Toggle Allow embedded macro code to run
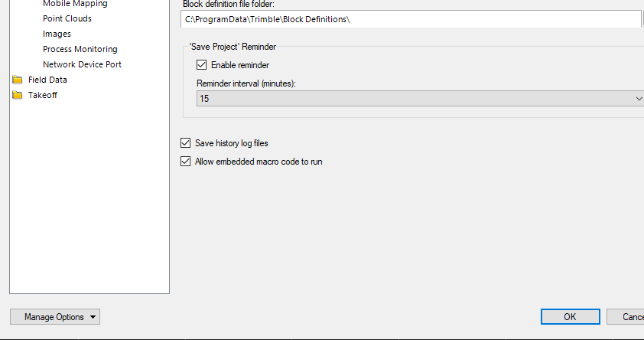The width and height of the screenshot is (644, 340). click(185, 162)
